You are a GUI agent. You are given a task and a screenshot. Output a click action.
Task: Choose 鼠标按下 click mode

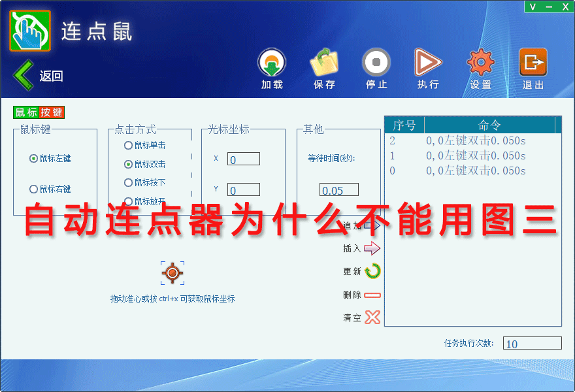tap(128, 183)
